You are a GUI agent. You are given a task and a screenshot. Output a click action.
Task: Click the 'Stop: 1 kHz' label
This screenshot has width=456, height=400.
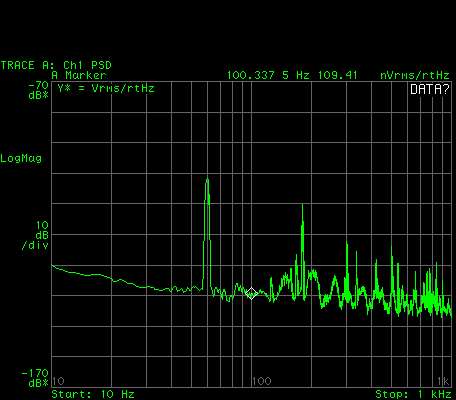(x=412, y=394)
